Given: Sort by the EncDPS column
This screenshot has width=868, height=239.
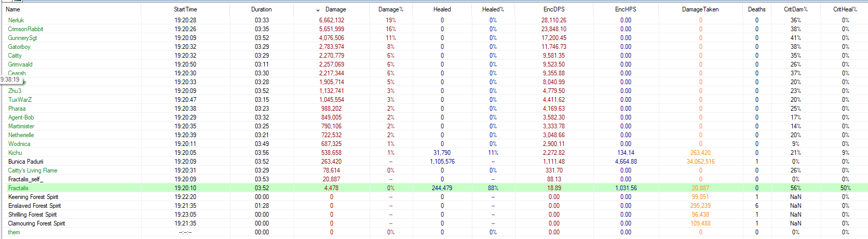Looking at the screenshot, I should click(553, 9).
